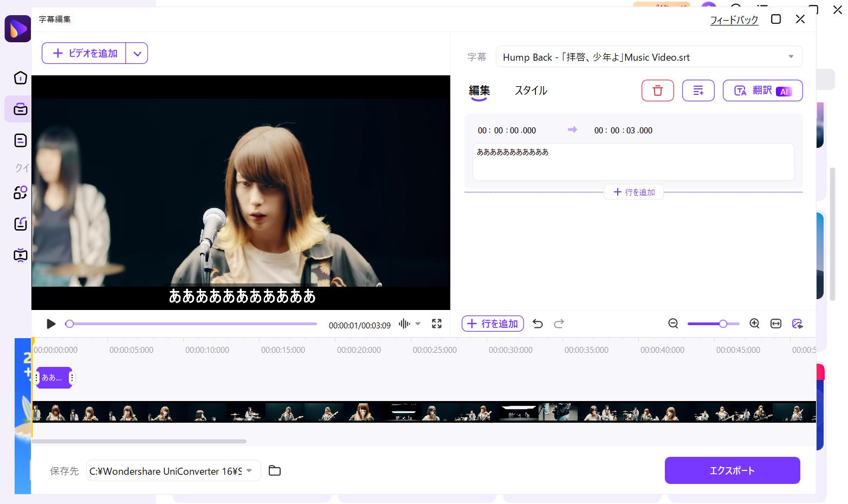Select the purple ああ... subtitle clip on timeline

point(54,378)
